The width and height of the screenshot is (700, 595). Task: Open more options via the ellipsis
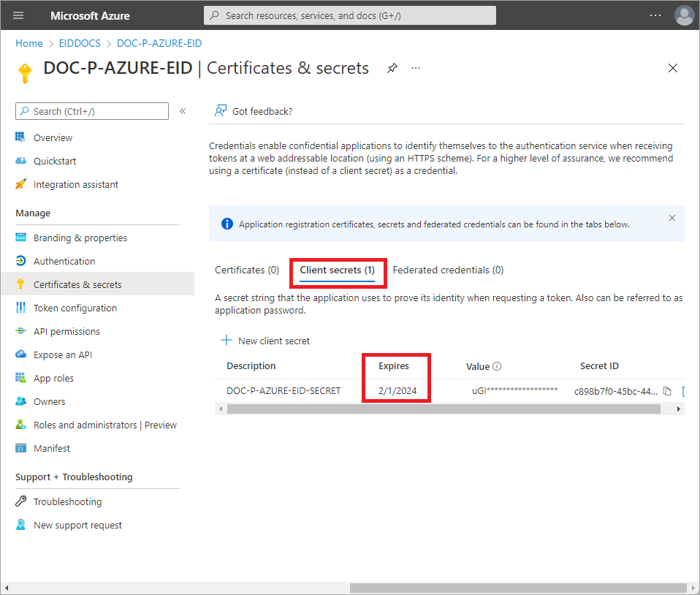(x=415, y=68)
